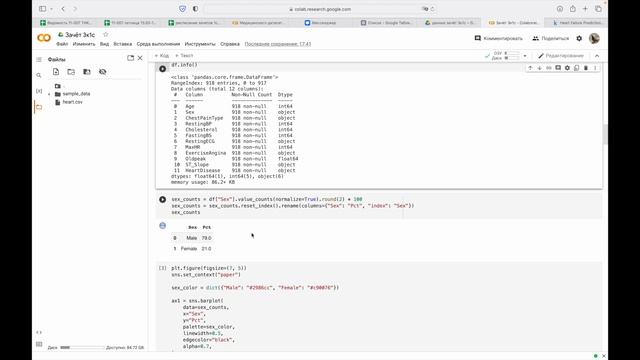Upload a file to session storage

[x=56, y=72]
